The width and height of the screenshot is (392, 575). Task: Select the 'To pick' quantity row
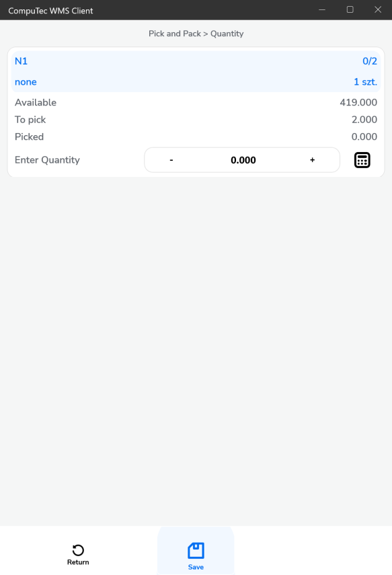[x=196, y=119]
